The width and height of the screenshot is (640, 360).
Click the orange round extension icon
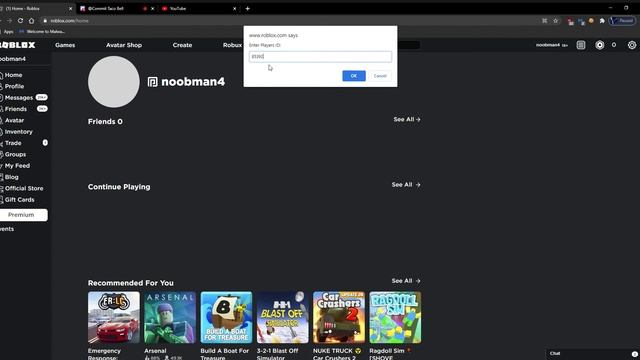click(591, 20)
